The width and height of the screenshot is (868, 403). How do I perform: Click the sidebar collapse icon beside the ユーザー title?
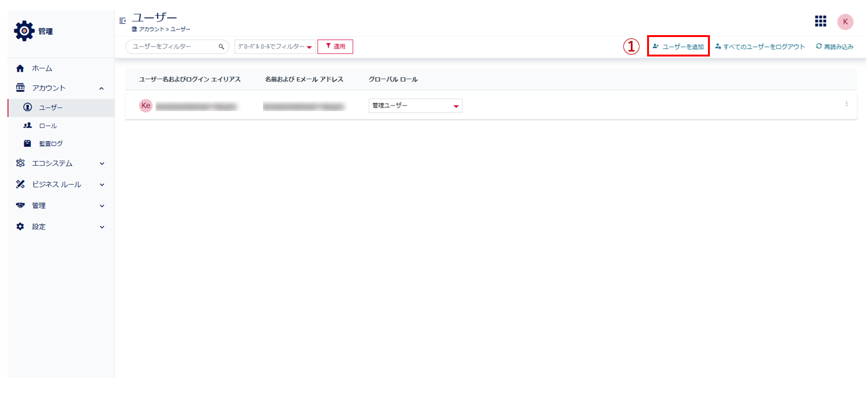pos(122,21)
